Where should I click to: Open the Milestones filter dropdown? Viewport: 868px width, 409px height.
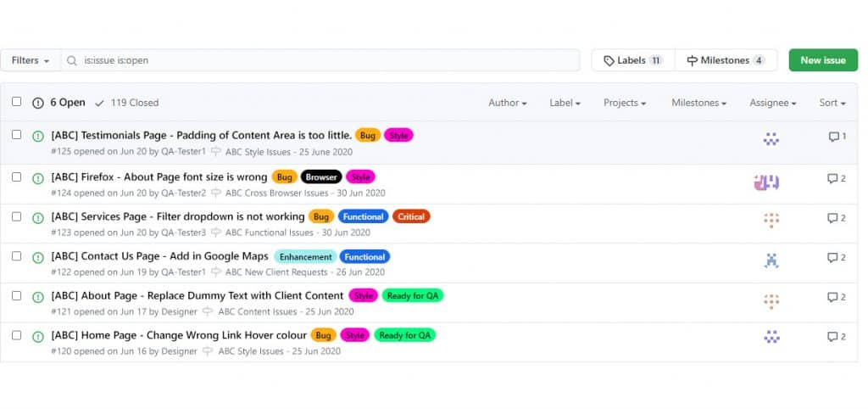pos(698,103)
